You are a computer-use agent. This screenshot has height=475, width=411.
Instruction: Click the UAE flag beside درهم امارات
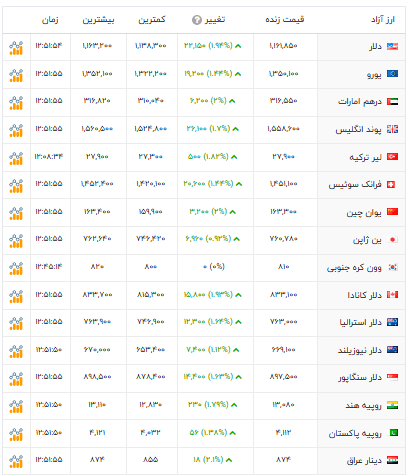(392, 101)
